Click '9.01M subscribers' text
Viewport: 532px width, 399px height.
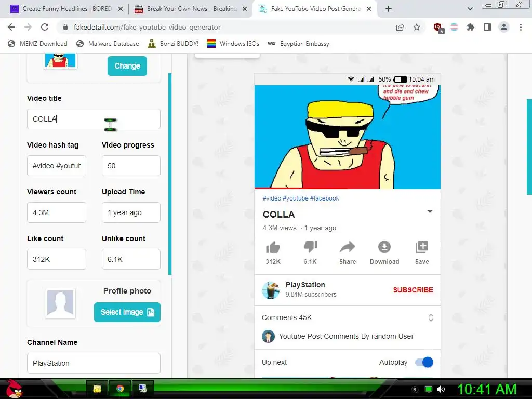311,295
